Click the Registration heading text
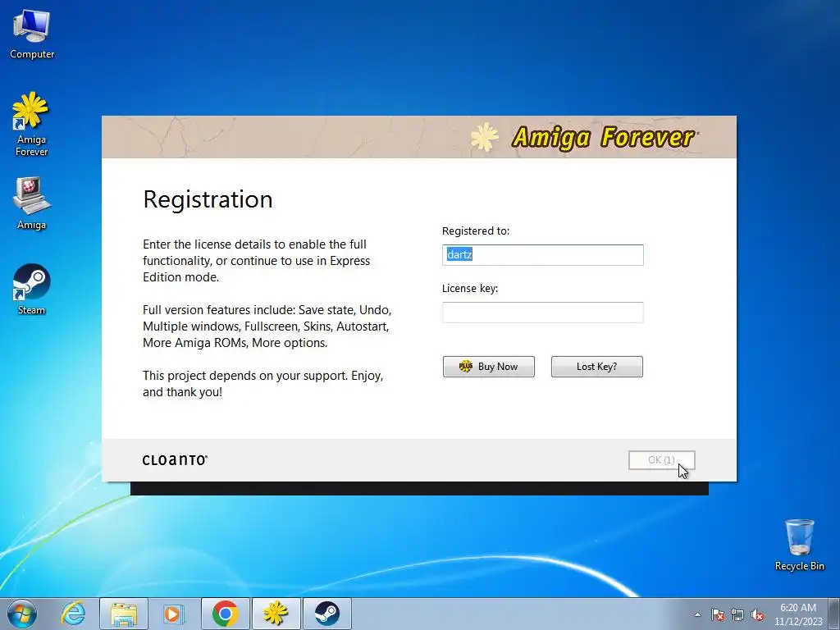This screenshot has height=630, width=840. point(208,199)
